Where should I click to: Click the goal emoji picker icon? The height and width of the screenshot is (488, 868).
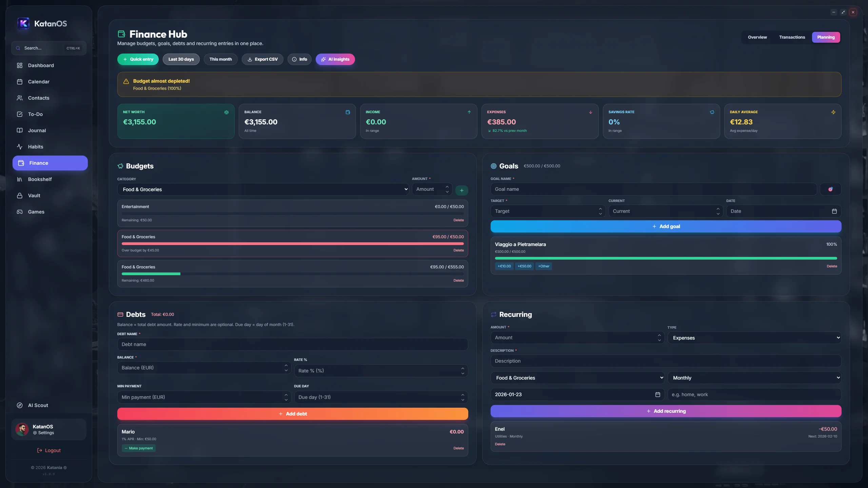pyautogui.click(x=830, y=189)
